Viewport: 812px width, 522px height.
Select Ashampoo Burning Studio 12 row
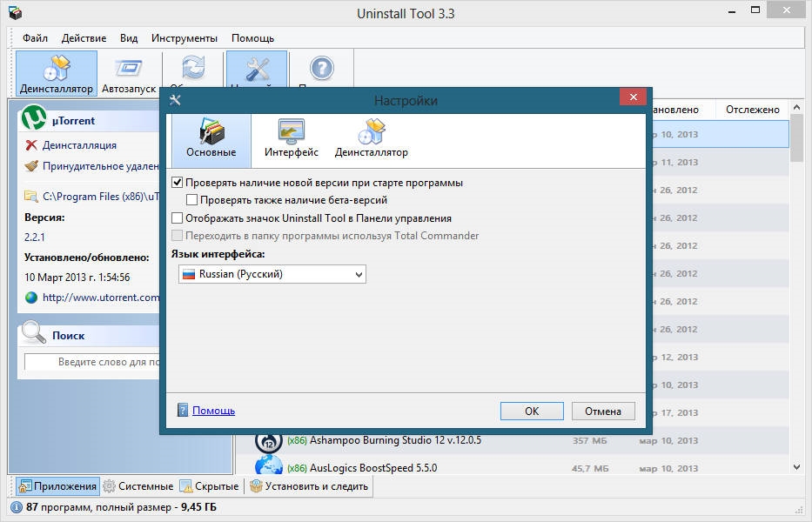(x=513, y=440)
